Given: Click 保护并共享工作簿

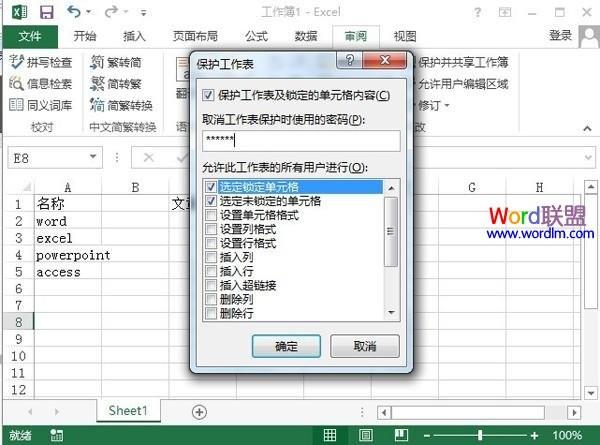Looking at the screenshot, I should pyautogui.click(x=462, y=62).
